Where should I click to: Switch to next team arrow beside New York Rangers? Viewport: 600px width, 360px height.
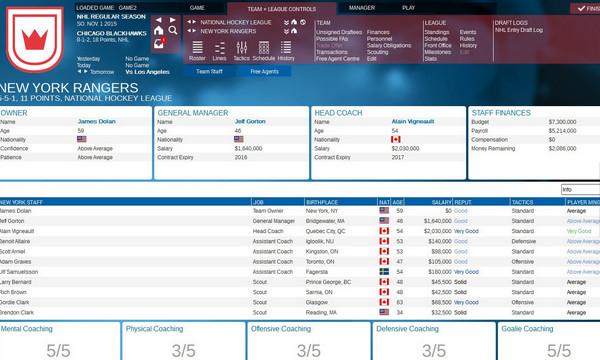click(194, 31)
